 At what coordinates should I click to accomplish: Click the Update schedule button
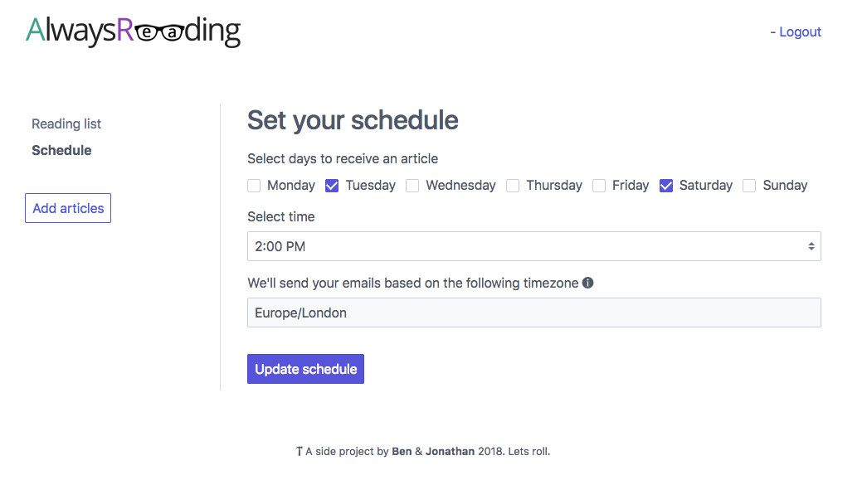tap(305, 369)
